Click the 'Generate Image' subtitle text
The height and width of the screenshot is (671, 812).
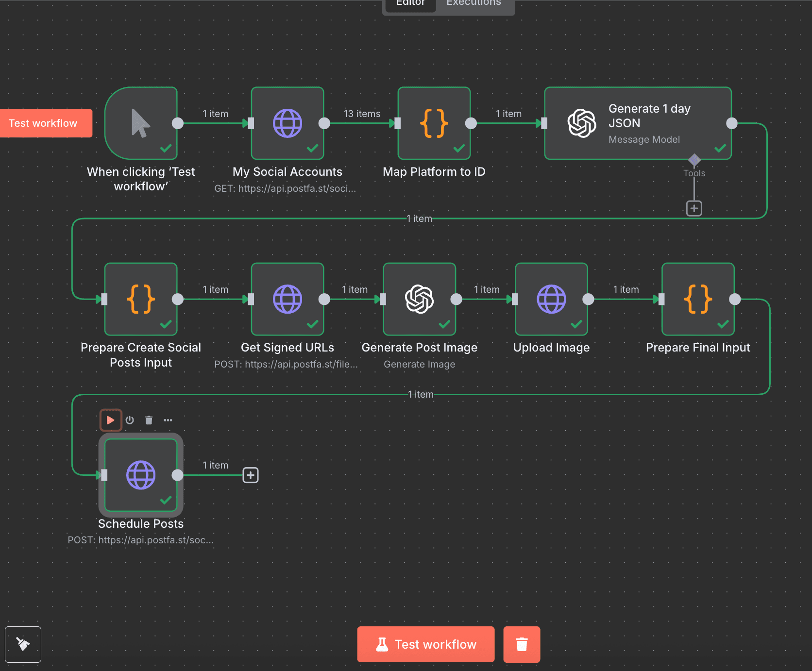pos(420,364)
